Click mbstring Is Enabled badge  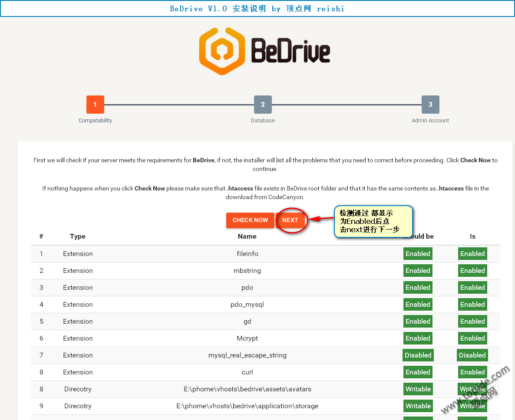(x=472, y=271)
